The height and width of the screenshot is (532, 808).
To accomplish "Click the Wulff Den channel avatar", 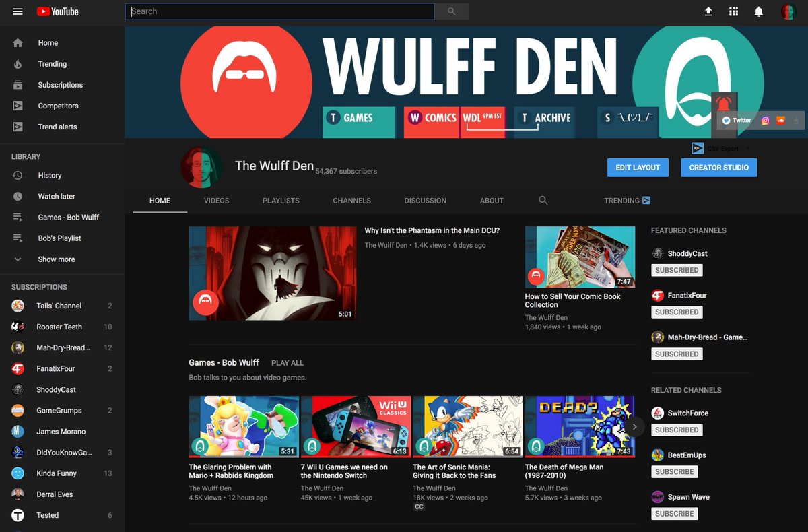I will (x=201, y=167).
